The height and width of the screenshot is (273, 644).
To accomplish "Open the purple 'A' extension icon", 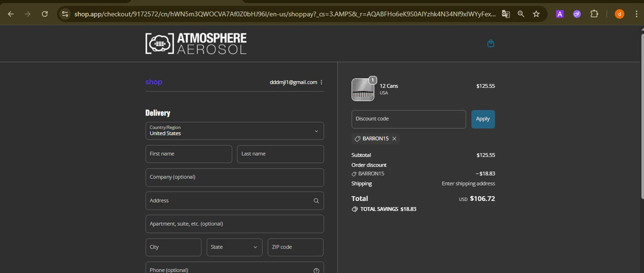I will click(560, 14).
